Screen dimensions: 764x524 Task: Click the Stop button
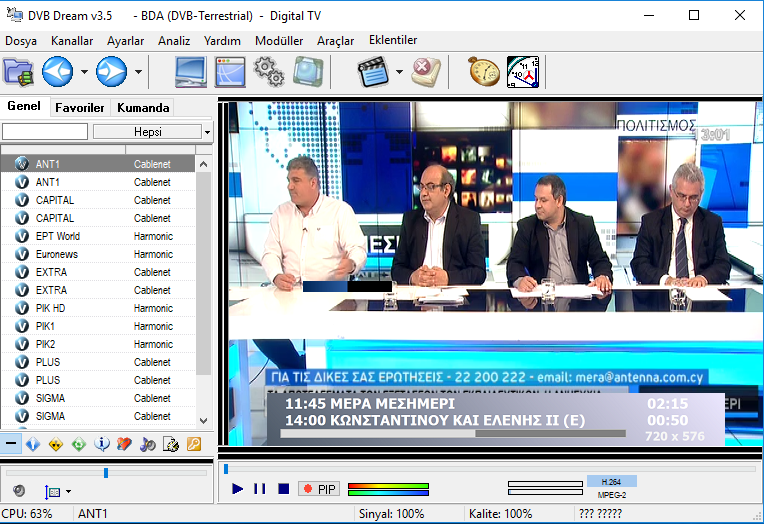(284, 488)
